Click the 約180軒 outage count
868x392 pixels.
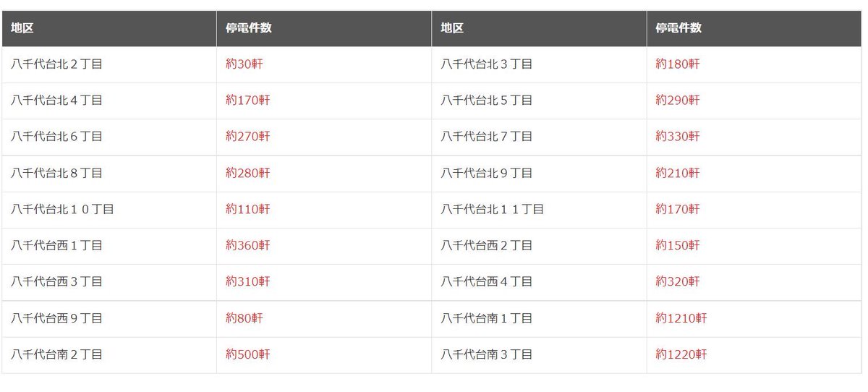coord(678,64)
